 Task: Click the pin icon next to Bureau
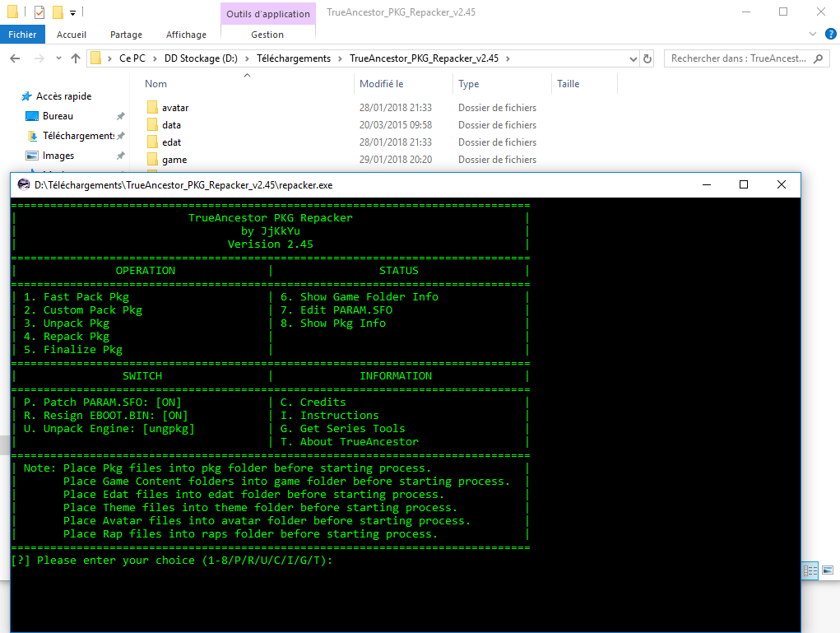tap(121, 116)
